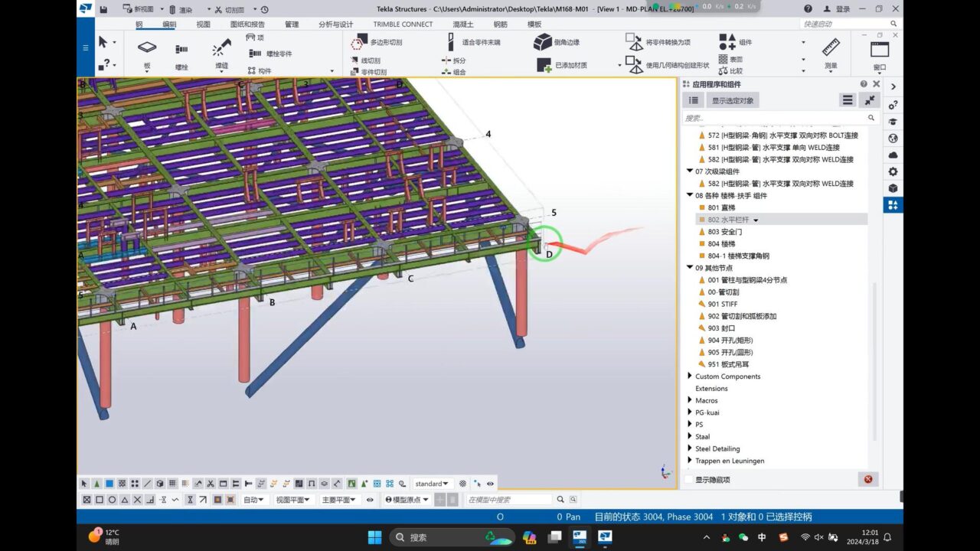This screenshot has width=980, height=551.
Task: Click 使用几何结构创建形状 tool
Action: pyautogui.click(x=667, y=65)
